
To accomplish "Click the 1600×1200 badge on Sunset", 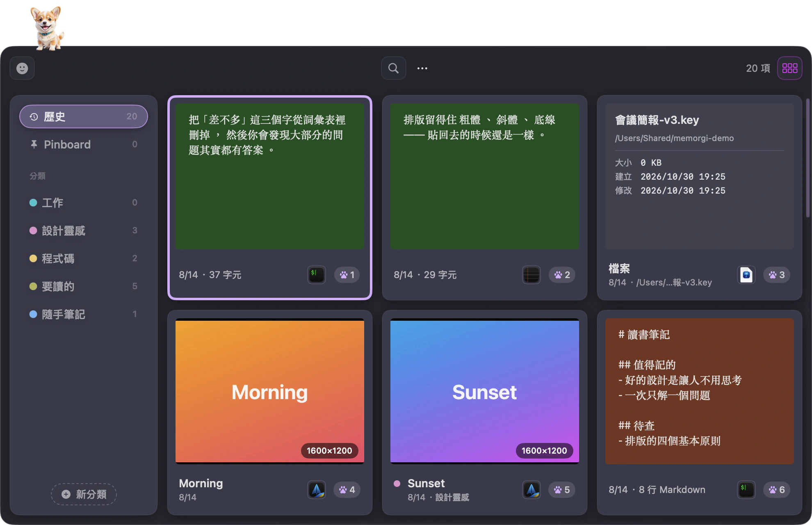I will 544,451.
